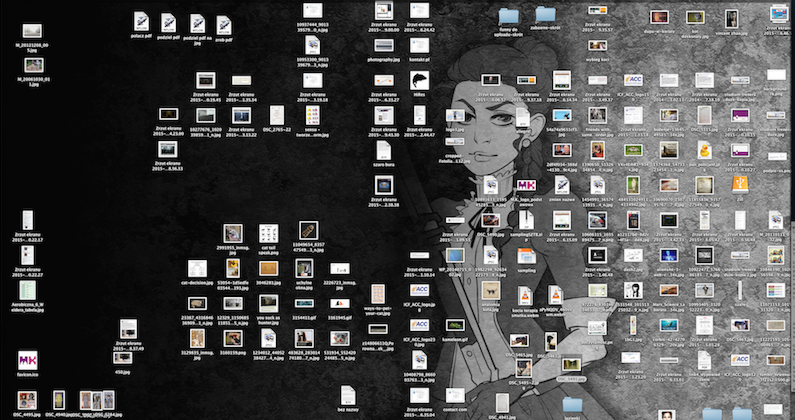Select the 'podziel pdf' workflow file
This screenshot has height=420, width=795.
168,23
